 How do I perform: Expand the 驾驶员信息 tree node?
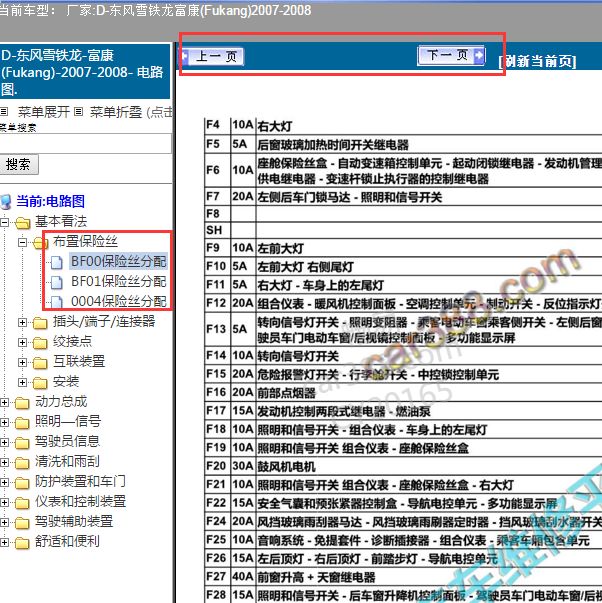(x=4, y=442)
